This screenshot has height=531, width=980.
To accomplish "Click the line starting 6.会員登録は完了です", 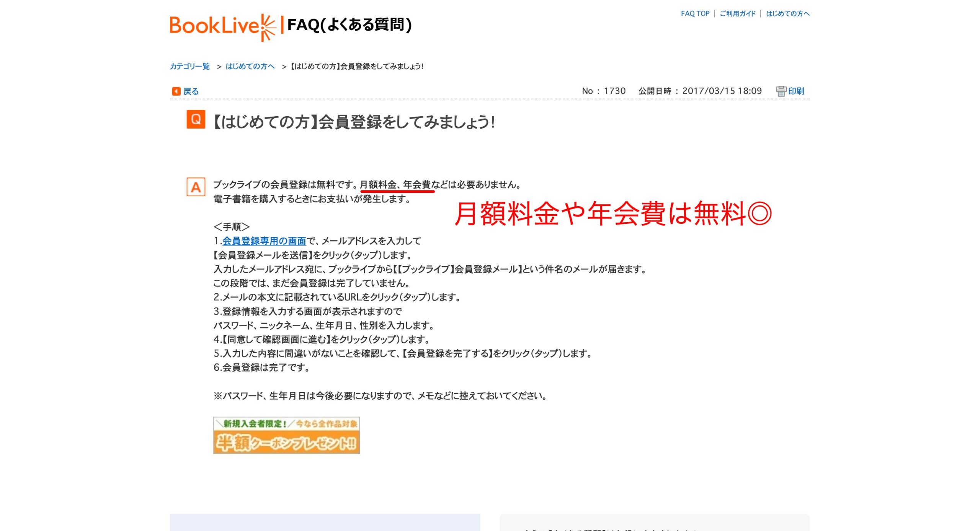I will [262, 368].
